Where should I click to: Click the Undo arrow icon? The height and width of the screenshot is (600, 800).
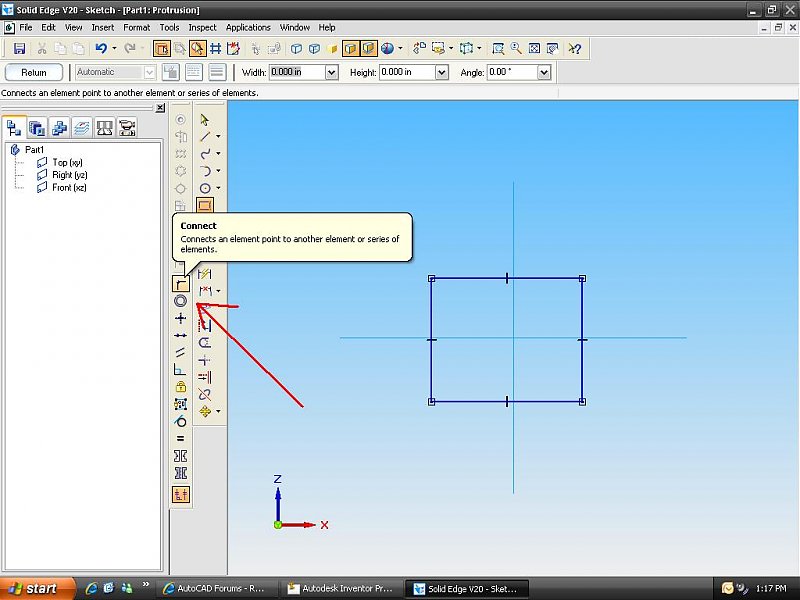[101, 48]
